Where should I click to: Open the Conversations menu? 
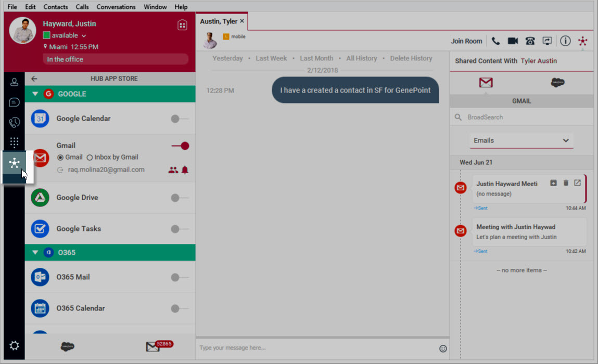coord(116,7)
